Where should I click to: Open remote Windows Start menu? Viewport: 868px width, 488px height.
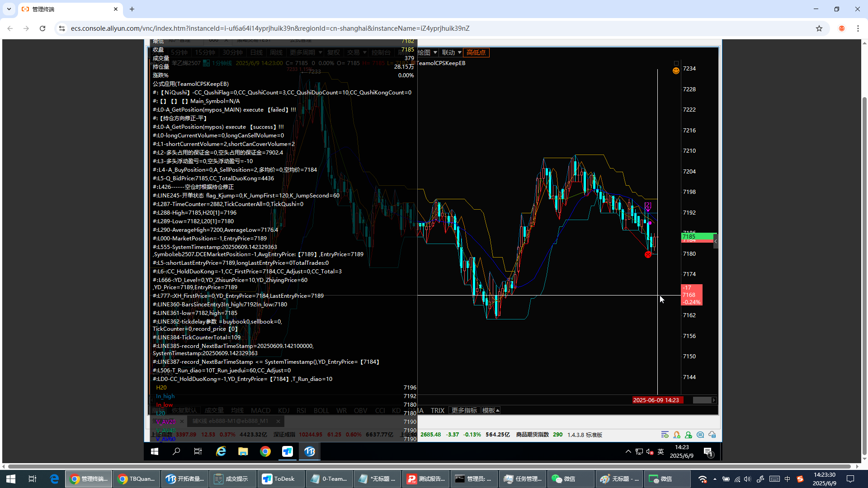[155, 451]
